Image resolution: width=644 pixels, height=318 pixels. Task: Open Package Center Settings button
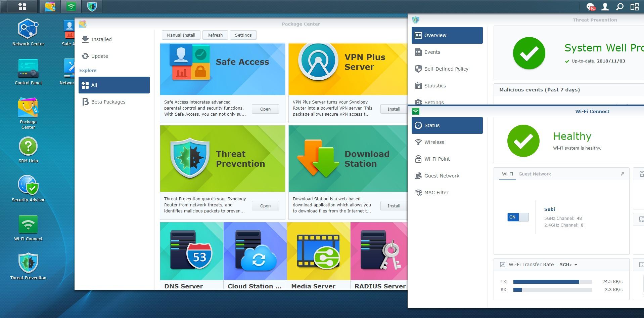coord(243,35)
